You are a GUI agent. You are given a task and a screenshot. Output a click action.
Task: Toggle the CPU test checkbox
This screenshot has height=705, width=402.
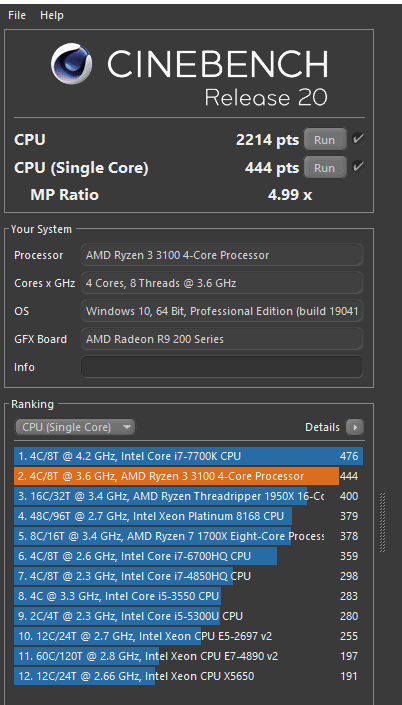[x=358, y=139]
